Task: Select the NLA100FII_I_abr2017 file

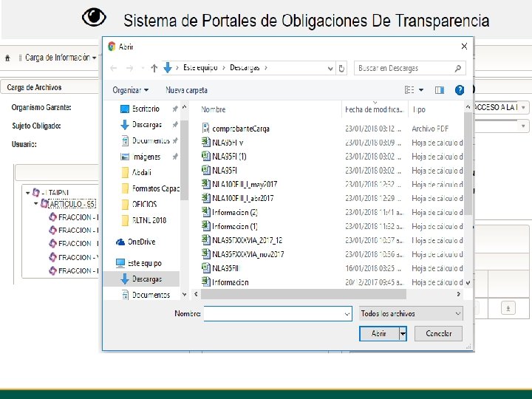Action: tap(242, 198)
